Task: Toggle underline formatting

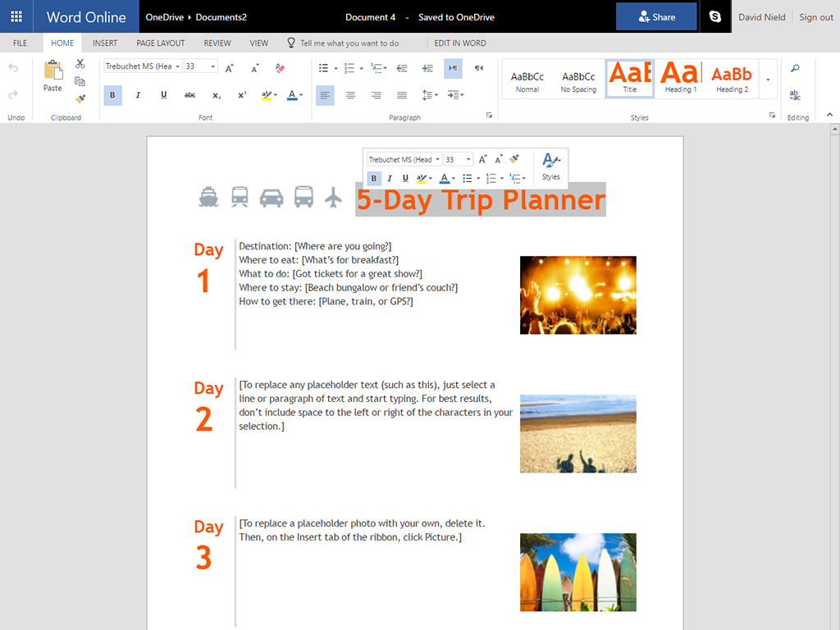Action: point(163,95)
